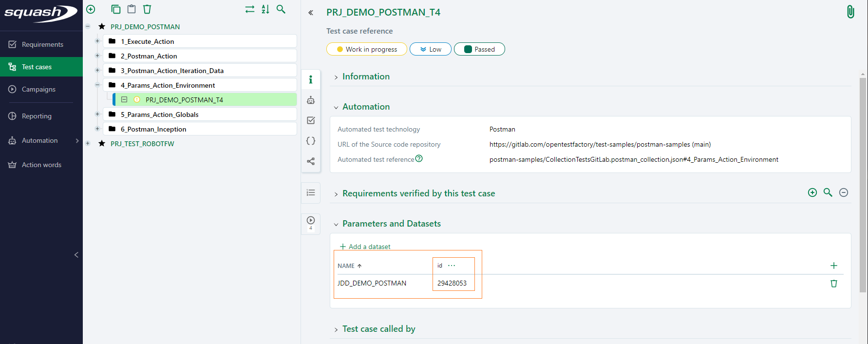The width and height of the screenshot is (868, 344).
Task: Expand the 5_Params_Action_Globals folder
Action: 97,115
